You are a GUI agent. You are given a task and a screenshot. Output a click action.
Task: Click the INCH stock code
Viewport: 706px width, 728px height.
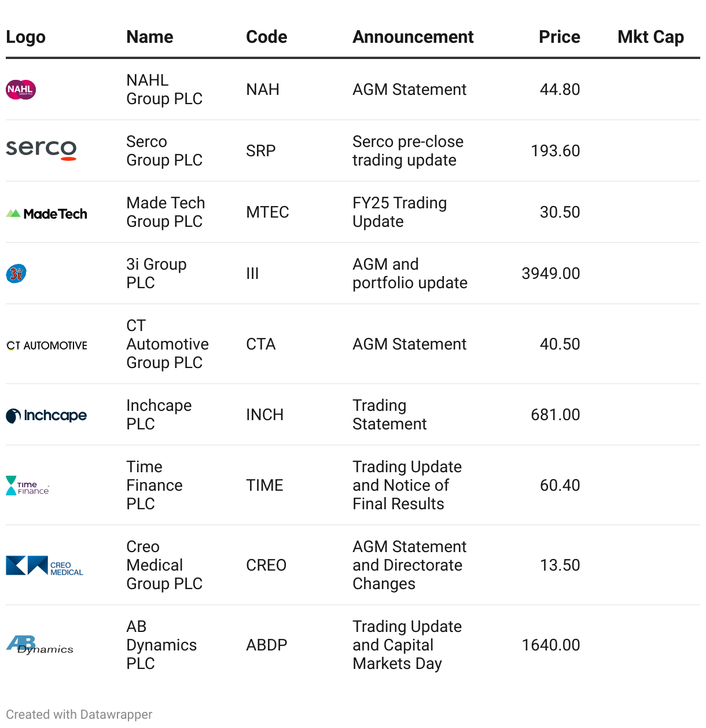tap(264, 415)
